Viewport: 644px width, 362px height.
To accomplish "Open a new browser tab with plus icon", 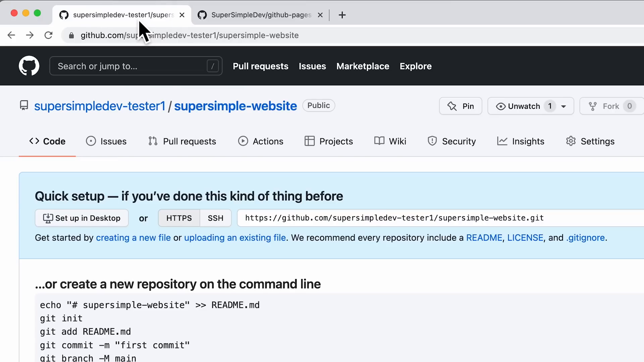I will 342,15.
